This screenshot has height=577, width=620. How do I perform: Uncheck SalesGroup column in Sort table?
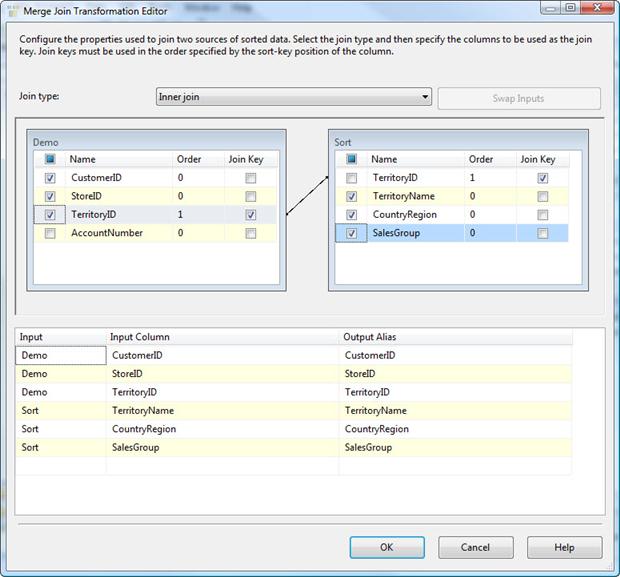(x=351, y=233)
